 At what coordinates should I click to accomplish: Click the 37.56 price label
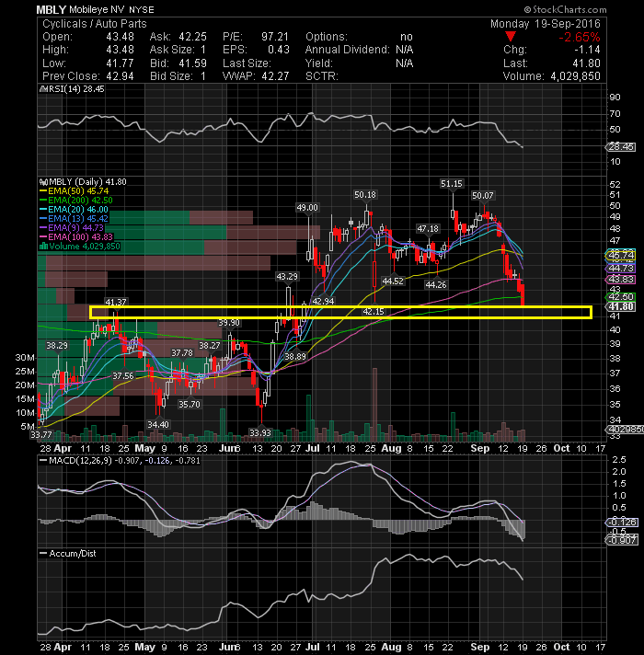point(123,376)
